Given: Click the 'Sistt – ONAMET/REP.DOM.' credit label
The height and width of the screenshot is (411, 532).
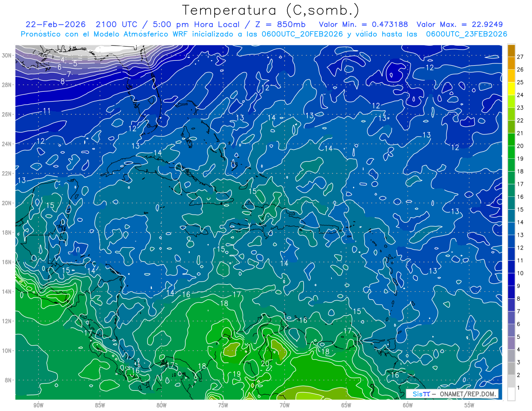Looking at the screenshot, I should click(x=452, y=394).
